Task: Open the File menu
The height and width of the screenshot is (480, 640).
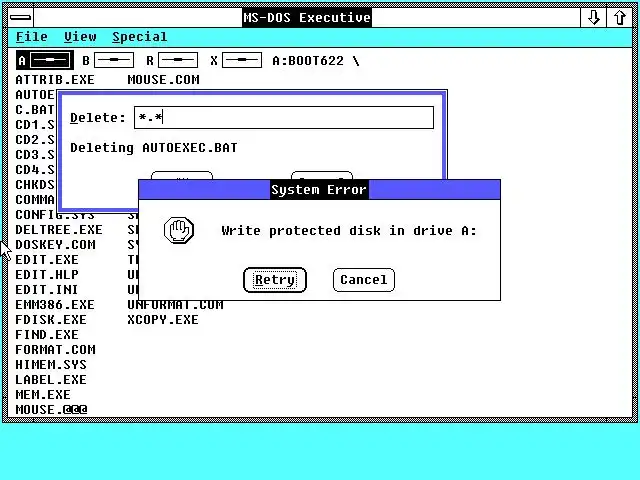Action: click(31, 37)
